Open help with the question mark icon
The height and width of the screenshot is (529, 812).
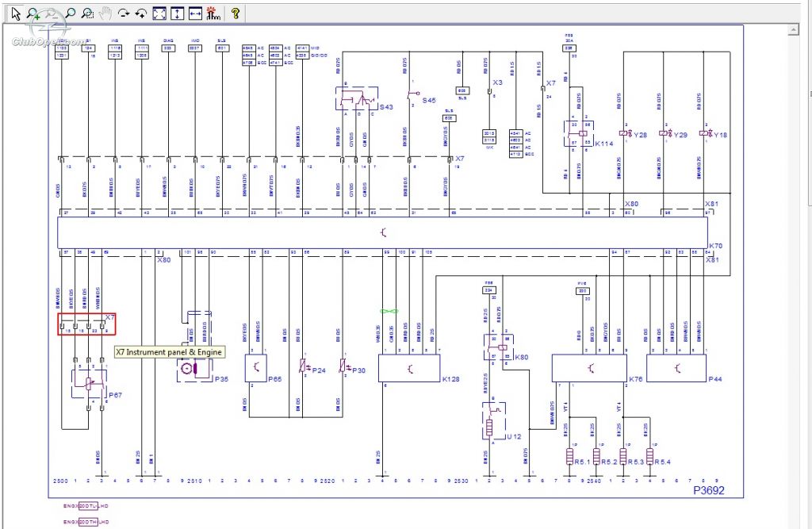click(236, 13)
